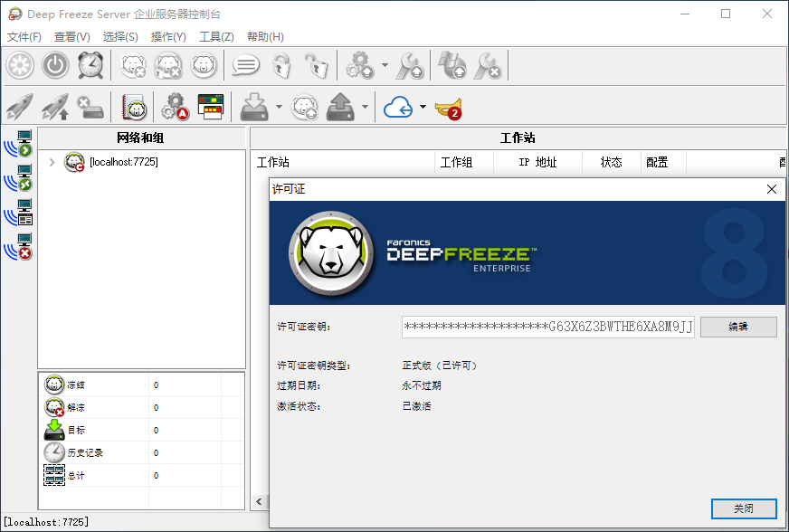The height and width of the screenshot is (532, 789).
Task: Open dropdown arrow next to install drive icon
Action: [x=280, y=107]
